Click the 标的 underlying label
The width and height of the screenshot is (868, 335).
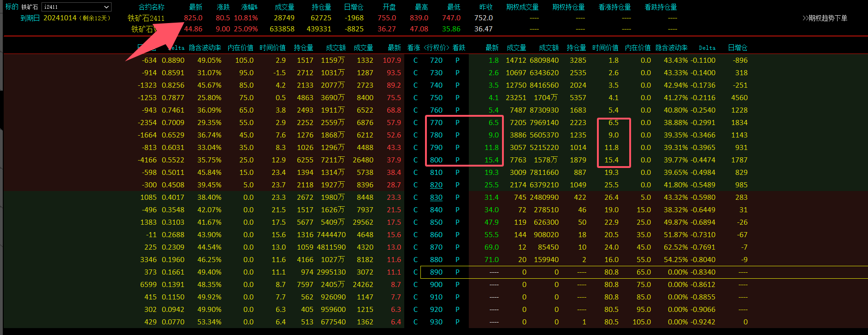point(12,7)
